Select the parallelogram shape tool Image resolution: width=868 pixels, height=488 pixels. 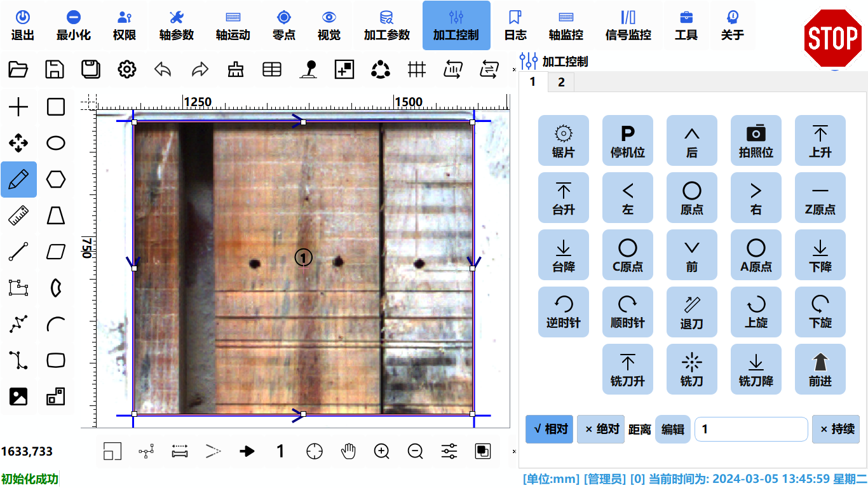(56, 252)
